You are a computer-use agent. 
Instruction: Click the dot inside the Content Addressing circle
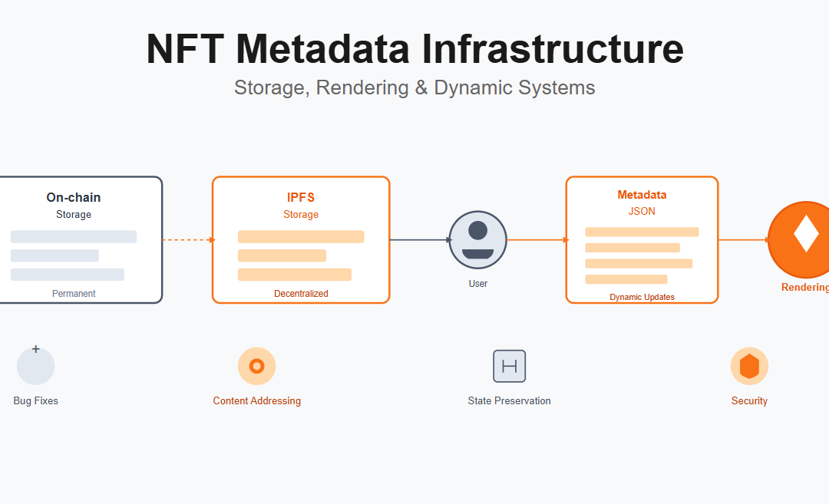[257, 366]
